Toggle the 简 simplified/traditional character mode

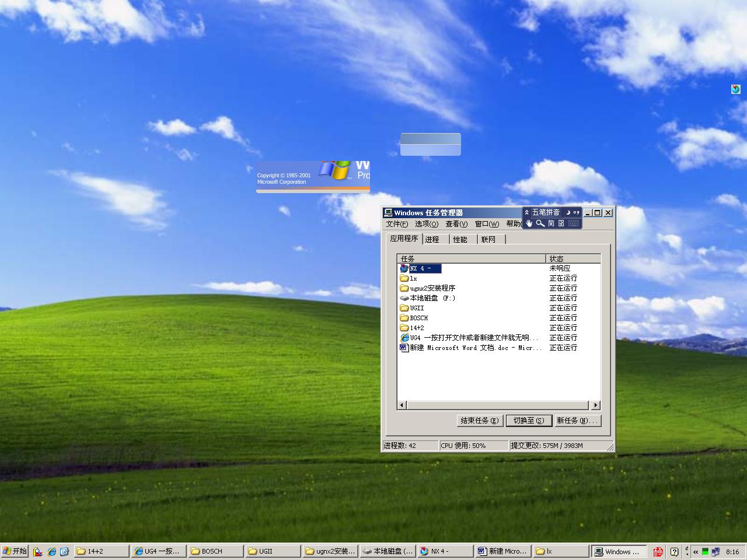click(x=551, y=223)
